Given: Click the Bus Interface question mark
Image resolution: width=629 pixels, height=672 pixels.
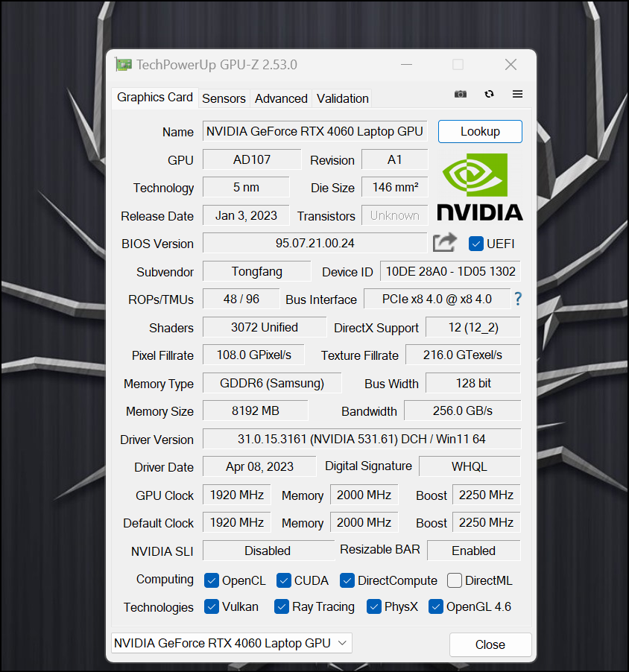Looking at the screenshot, I should pyautogui.click(x=518, y=299).
